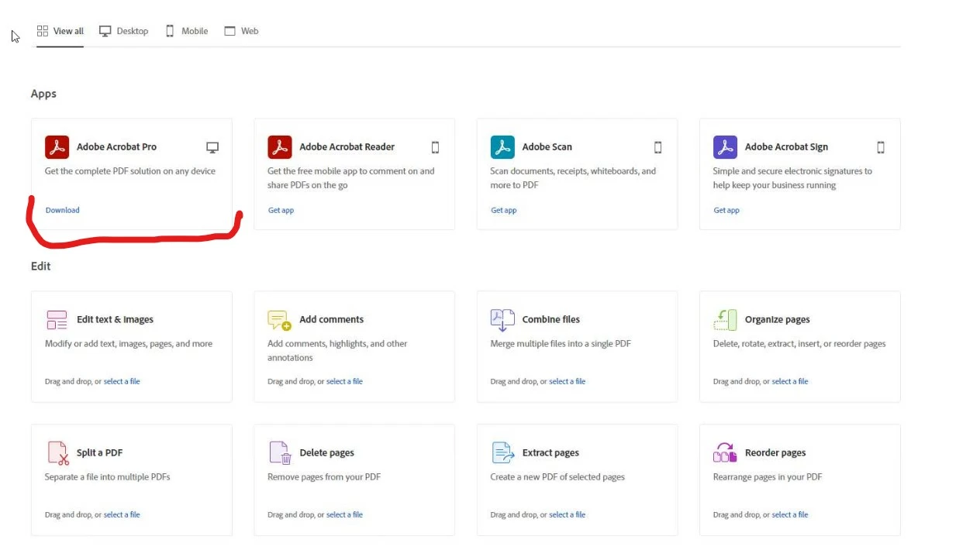
Task: Click the browser icon in Web tab
Action: tap(229, 31)
